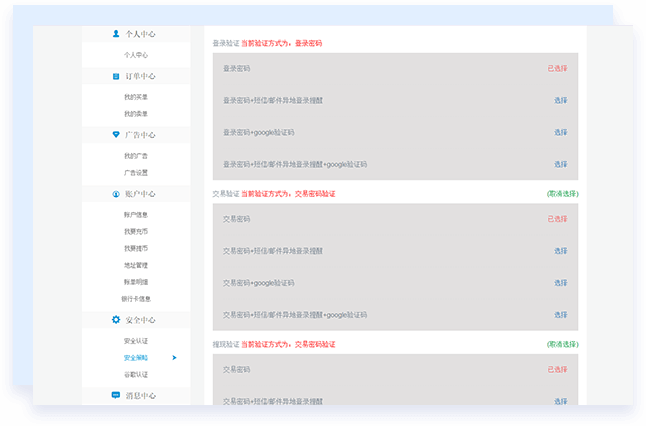Open 地址管理 in the sidebar

[135, 265]
